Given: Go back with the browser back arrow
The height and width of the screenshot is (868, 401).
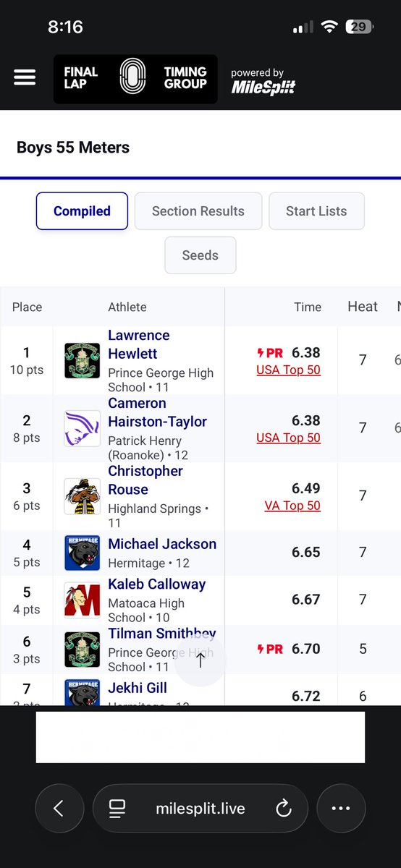Looking at the screenshot, I should tap(59, 809).
